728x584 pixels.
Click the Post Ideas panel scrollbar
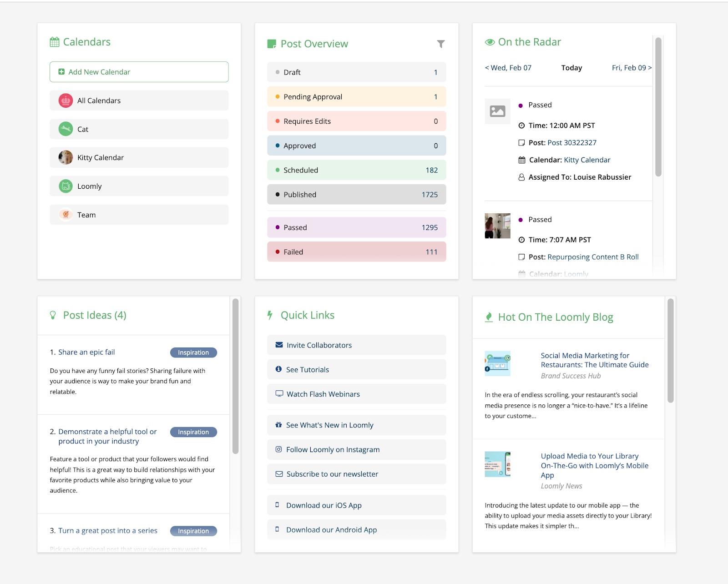tap(235, 376)
